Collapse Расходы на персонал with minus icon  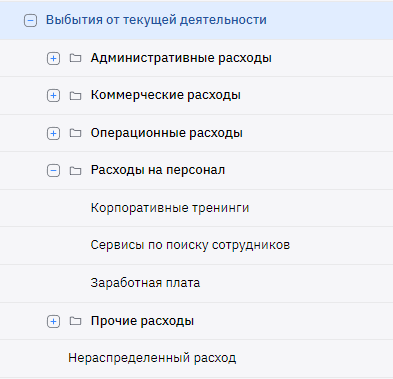point(53,171)
